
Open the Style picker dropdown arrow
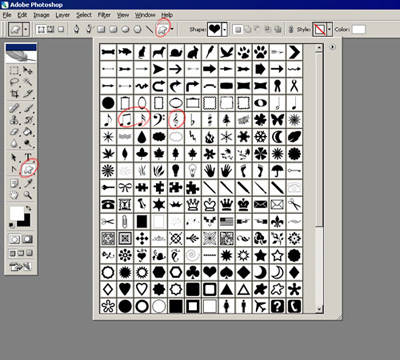329,29
